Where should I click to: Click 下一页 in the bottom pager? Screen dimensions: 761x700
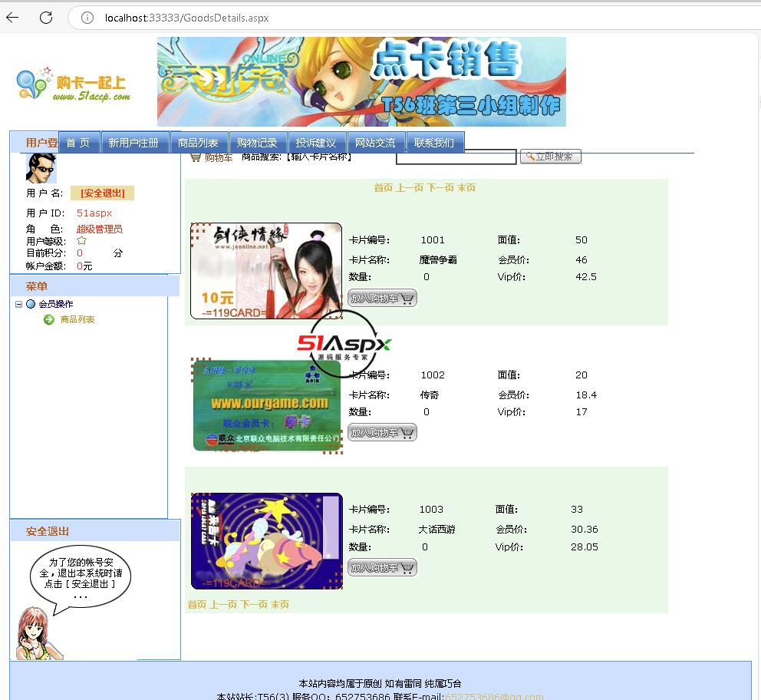click(254, 604)
